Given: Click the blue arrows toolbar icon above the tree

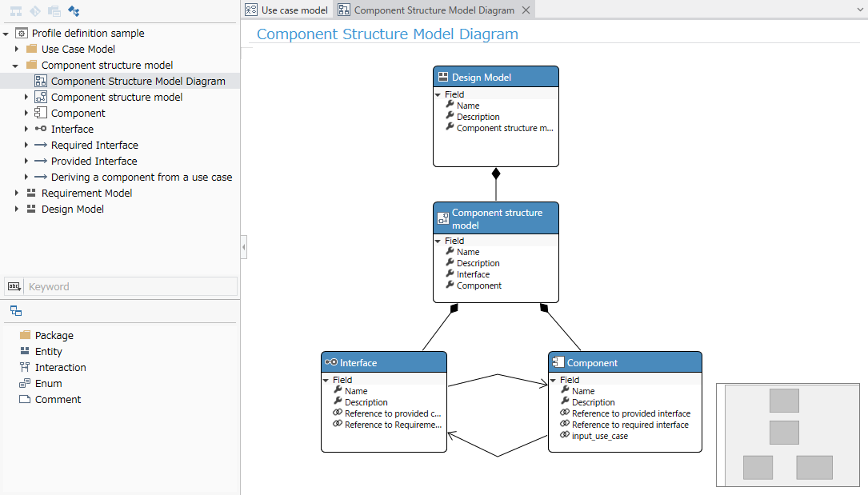Looking at the screenshot, I should 74,11.
